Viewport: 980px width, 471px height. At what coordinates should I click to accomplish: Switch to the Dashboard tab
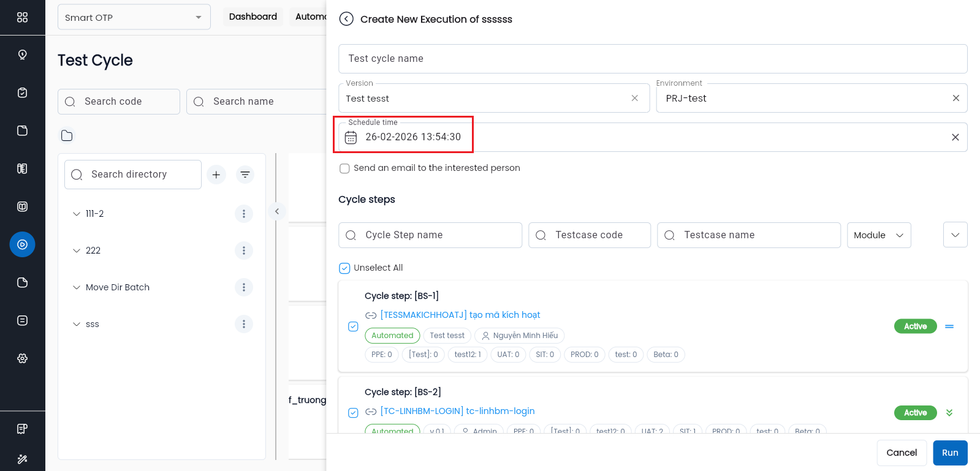[x=253, y=17]
